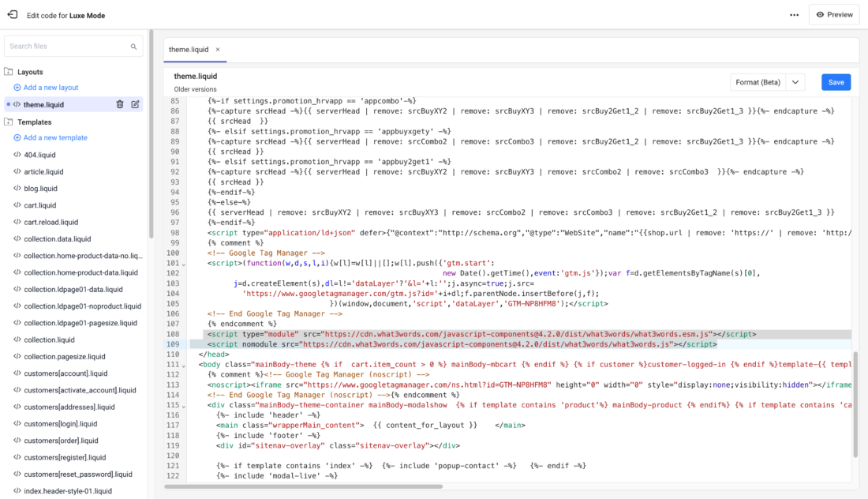Screen dimensions: 868x499
Task: Open customers[reset_password].liquid file
Action: coord(78,474)
